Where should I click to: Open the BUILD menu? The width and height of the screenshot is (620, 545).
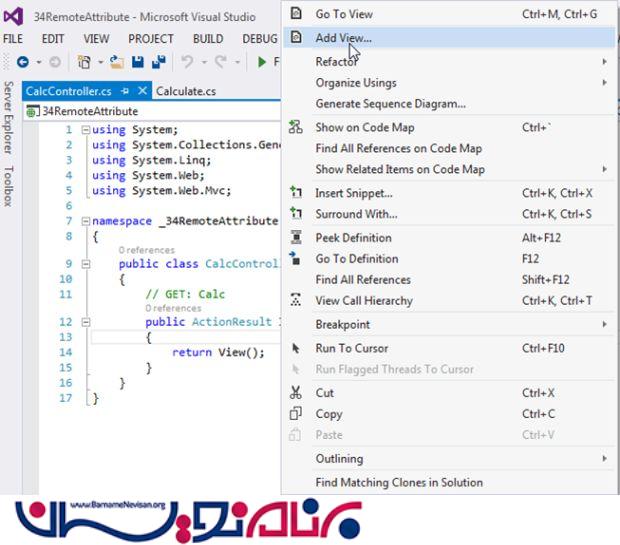coord(208,39)
